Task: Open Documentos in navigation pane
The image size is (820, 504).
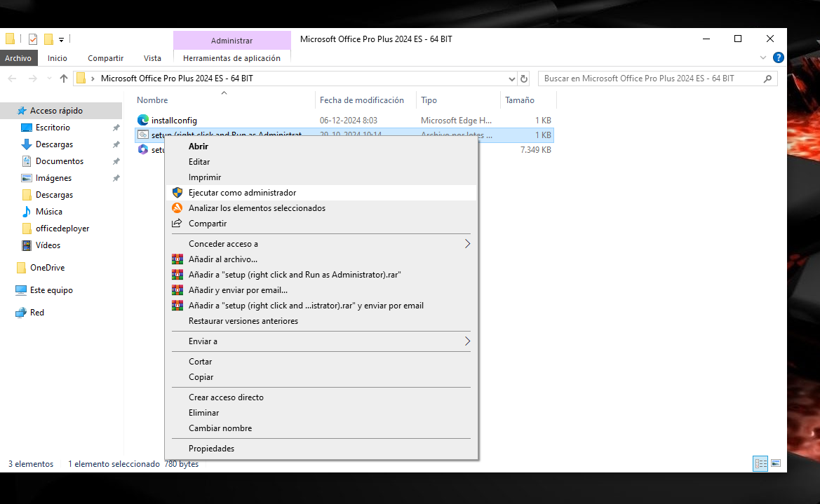Action: [59, 161]
